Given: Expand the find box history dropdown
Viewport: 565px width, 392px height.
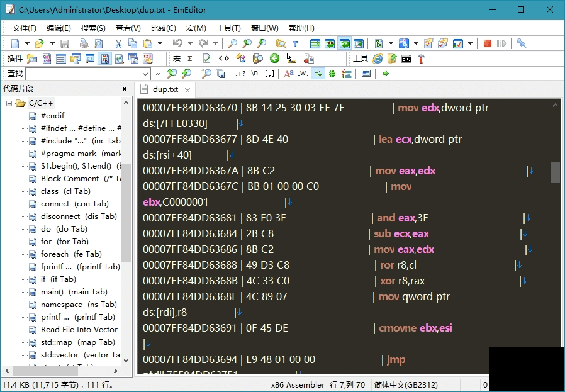Looking at the screenshot, I should click(145, 74).
